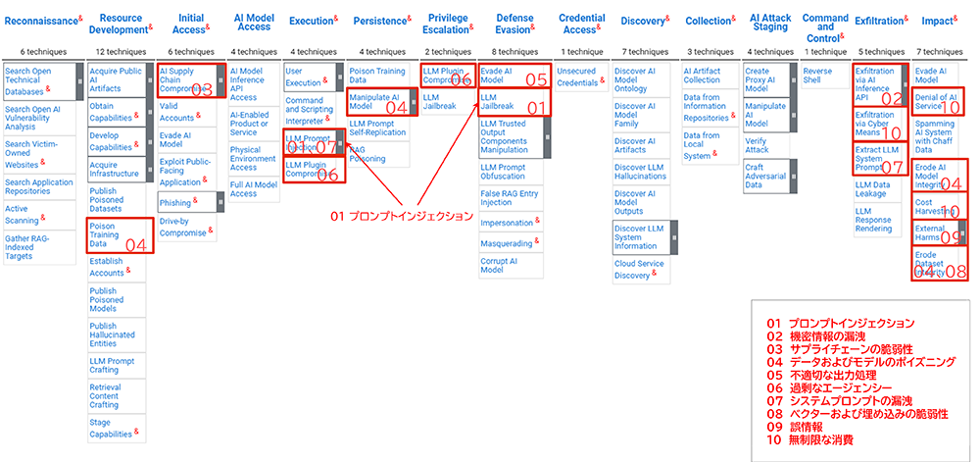The height and width of the screenshot is (462, 980).
Task: Expand AI Supply Chain Compromise sub-techniques
Action: pyautogui.click(x=220, y=80)
